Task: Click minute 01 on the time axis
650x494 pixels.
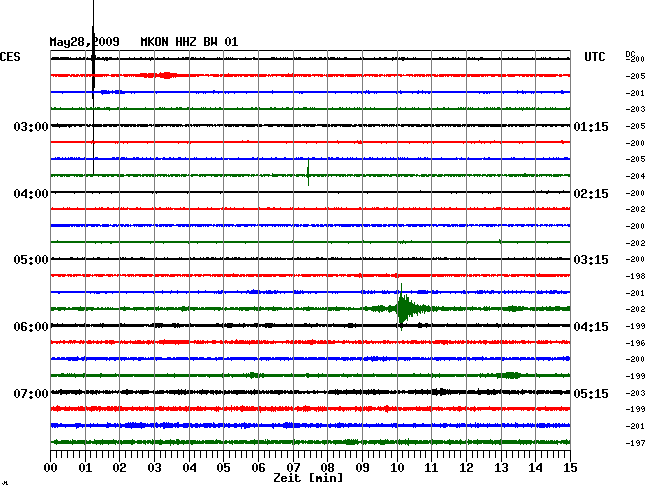Action: [85, 468]
